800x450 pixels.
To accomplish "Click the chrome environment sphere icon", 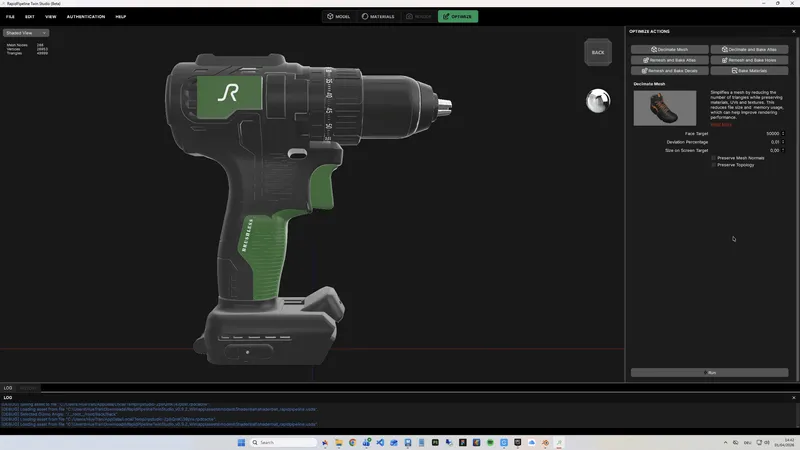I will click(x=598, y=101).
